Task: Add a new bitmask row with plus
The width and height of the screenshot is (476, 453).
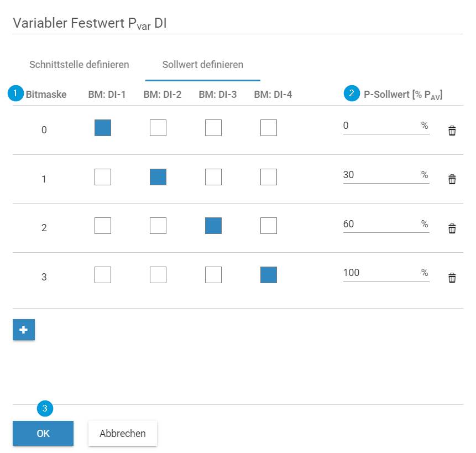Action: [24, 330]
